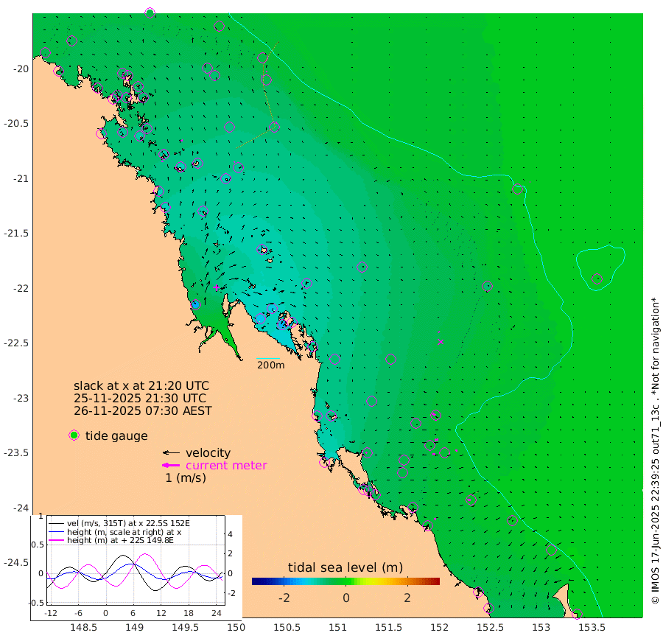Click the black velocity arrow in legend
The width and height of the screenshot is (663, 644).
pos(171,453)
